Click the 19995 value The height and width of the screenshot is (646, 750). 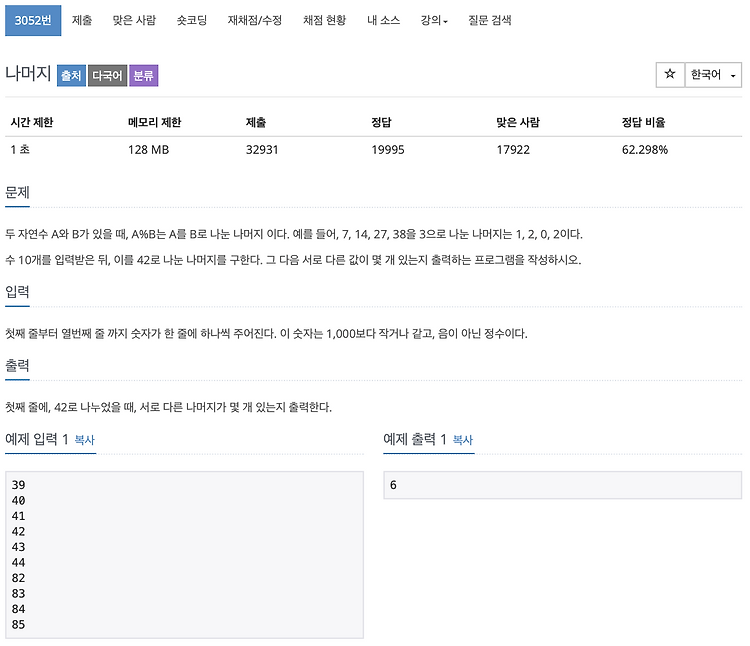coord(388,150)
